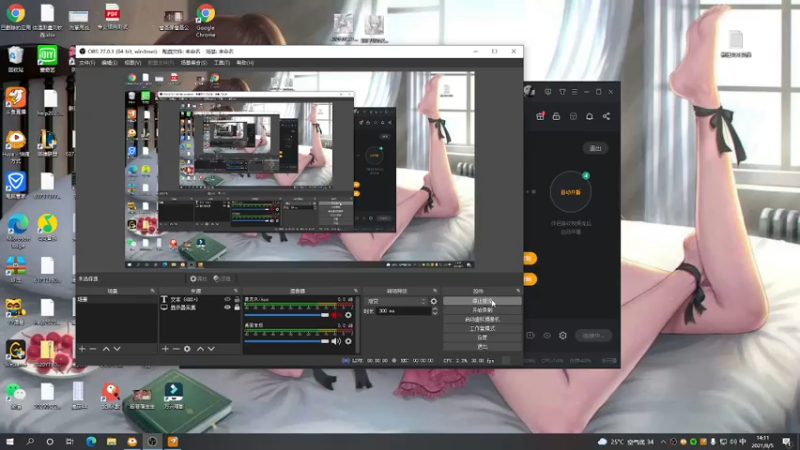Pop out the scenes dock icon
This screenshot has height=450, width=800.
[152, 291]
